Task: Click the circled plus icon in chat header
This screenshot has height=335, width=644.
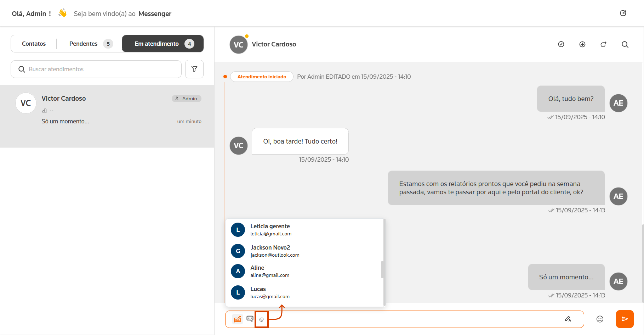Action: [x=582, y=44]
